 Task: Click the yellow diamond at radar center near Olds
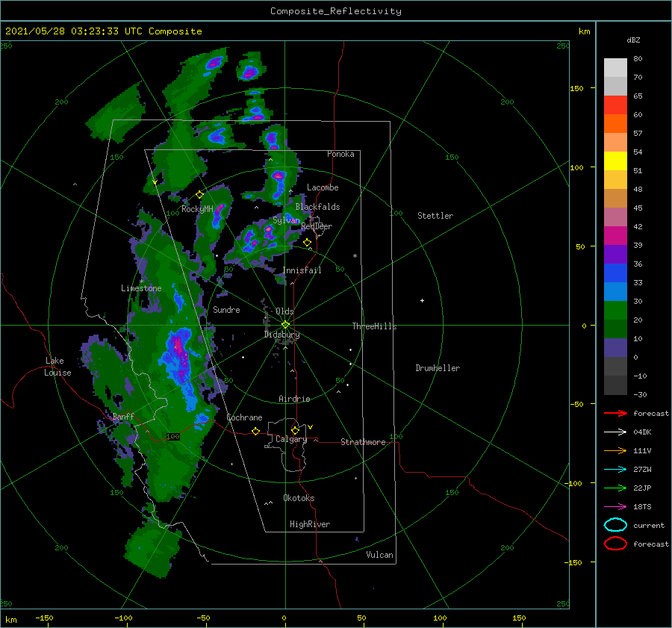285,325
